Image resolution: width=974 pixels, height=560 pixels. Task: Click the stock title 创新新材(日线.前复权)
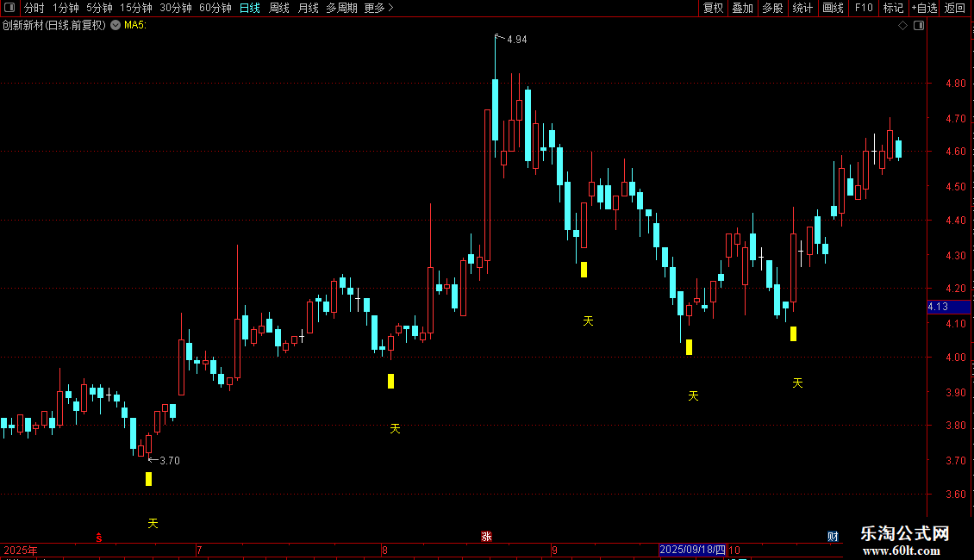[54, 26]
